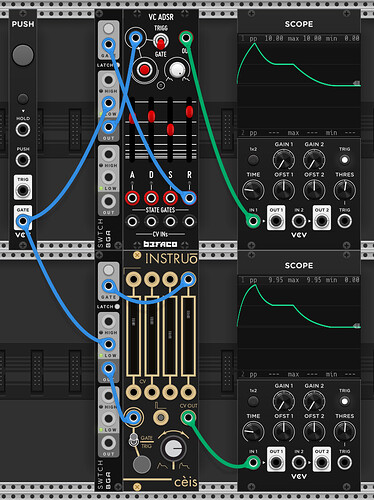The width and height of the screenshot is (374, 500).
Task: Click the second top jack on Instruo ceis
Action: click(152, 279)
